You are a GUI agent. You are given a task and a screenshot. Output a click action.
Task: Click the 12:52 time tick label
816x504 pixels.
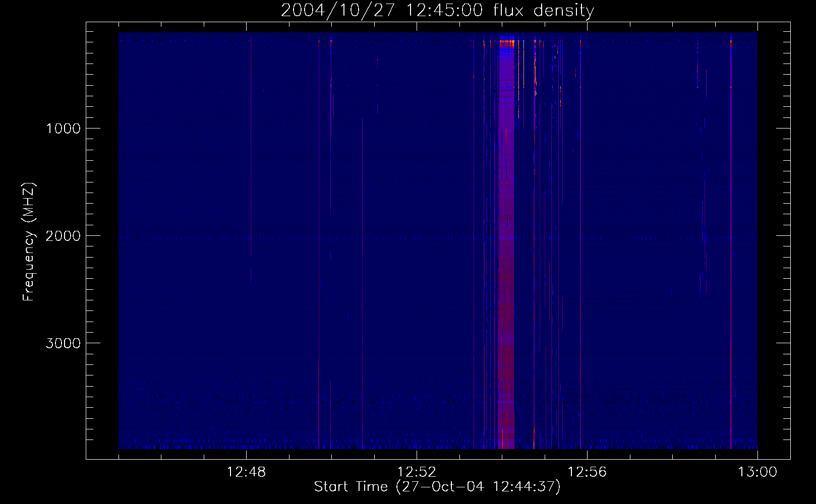pyautogui.click(x=417, y=472)
